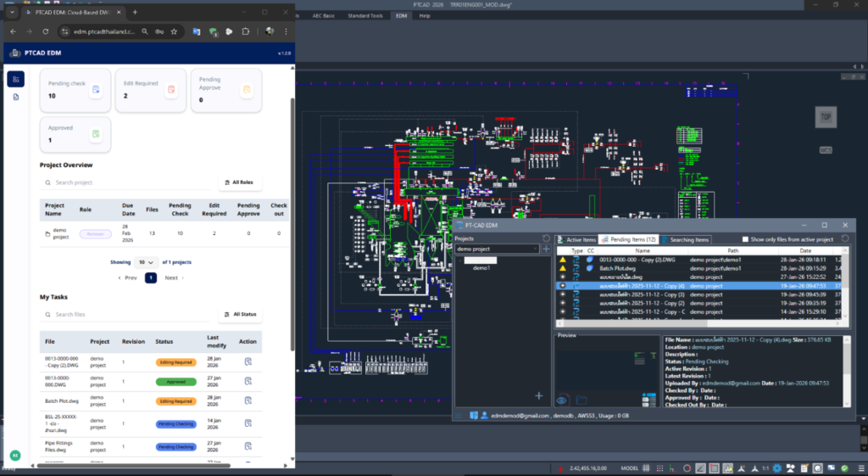This screenshot has width=868, height=476.
Task: Open the demo project dropdown in Projects
Action: click(x=497, y=249)
